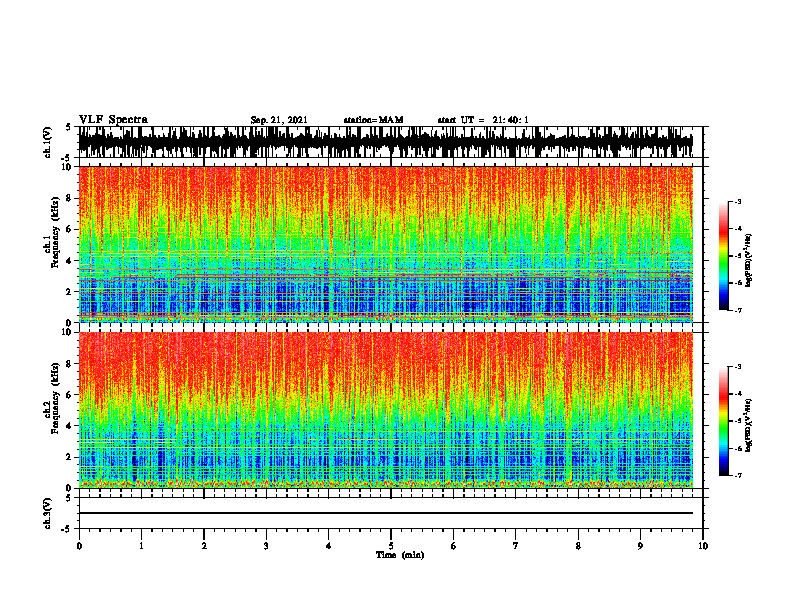Click the "5" tick on the ch.1(V) axis

pyautogui.click(x=69, y=127)
